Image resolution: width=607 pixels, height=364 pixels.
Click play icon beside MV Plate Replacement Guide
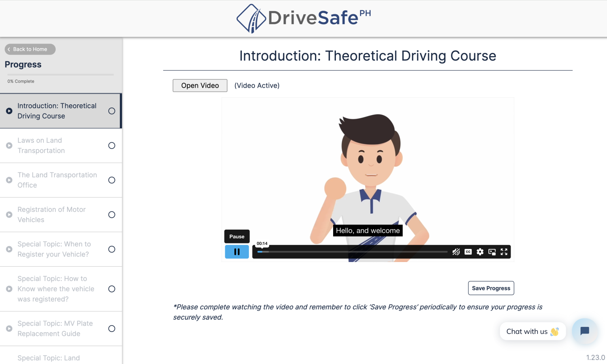(x=9, y=328)
